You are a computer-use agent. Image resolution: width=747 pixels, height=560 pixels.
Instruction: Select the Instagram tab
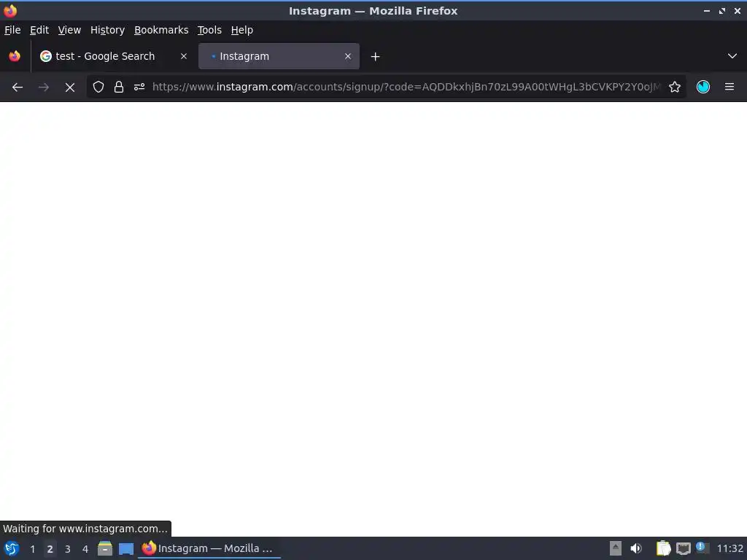click(x=279, y=56)
